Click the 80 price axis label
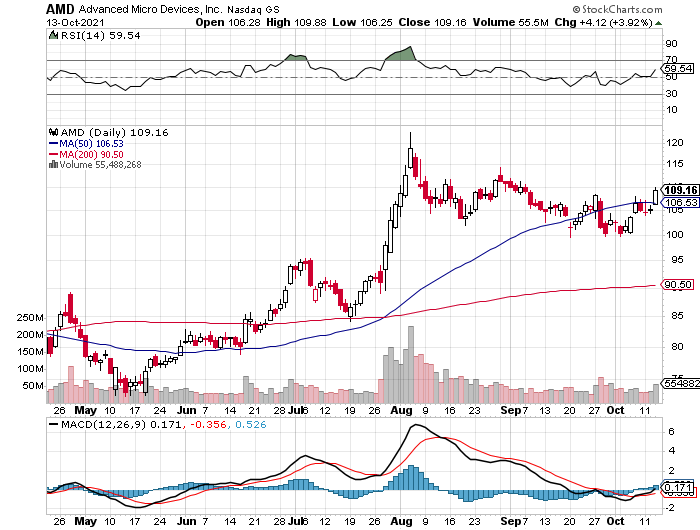700x530 pixels. pos(677,346)
